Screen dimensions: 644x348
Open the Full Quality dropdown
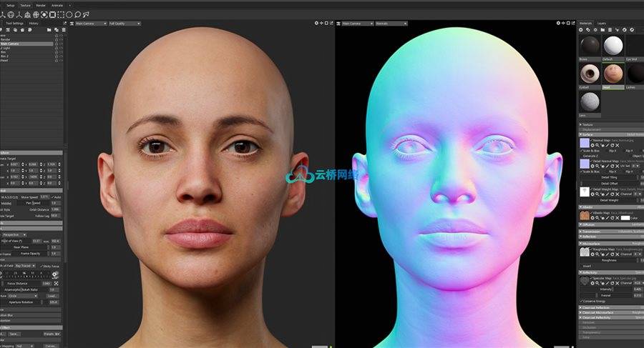122,23
